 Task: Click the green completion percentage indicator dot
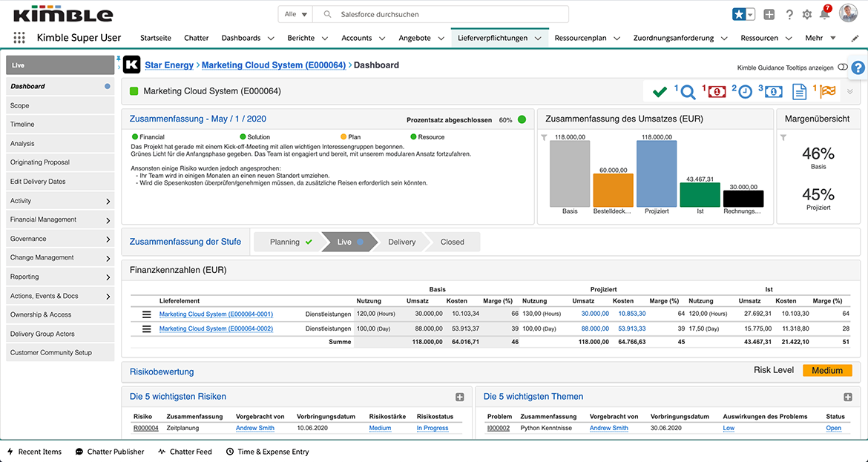pyautogui.click(x=522, y=119)
